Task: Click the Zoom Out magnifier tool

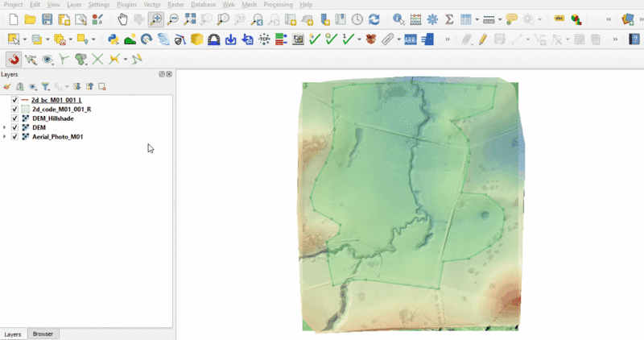Action: [x=172, y=19]
